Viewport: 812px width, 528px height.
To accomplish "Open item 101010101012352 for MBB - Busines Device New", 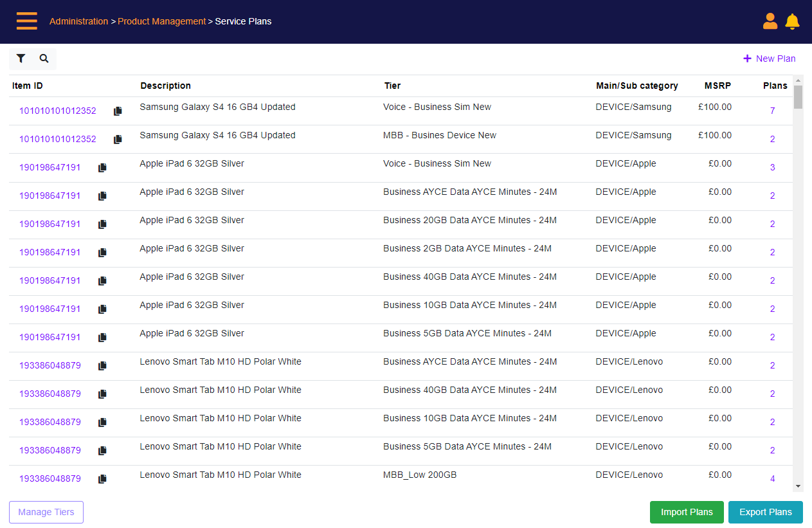I will [x=58, y=140].
